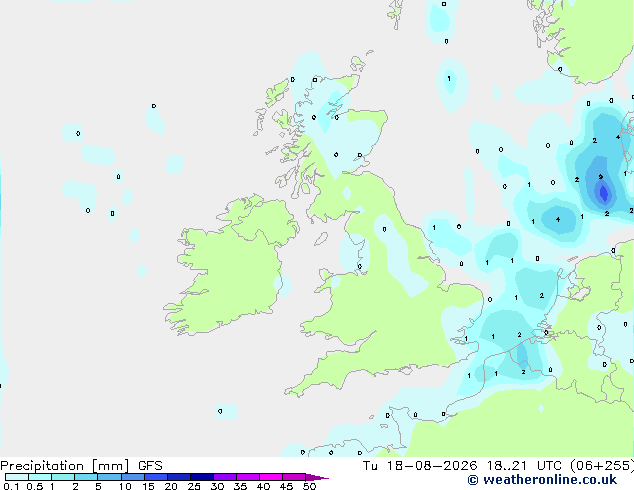The width and height of the screenshot is (634, 490).
Task: Select the 5–10 mm legend color swatch
Action: pos(110,477)
